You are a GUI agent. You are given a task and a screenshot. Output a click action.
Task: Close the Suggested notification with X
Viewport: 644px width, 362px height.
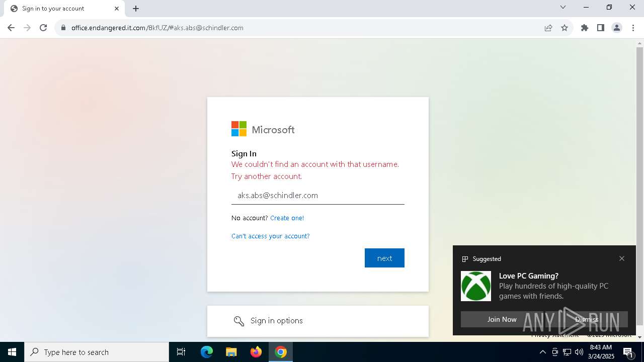pyautogui.click(x=622, y=258)
